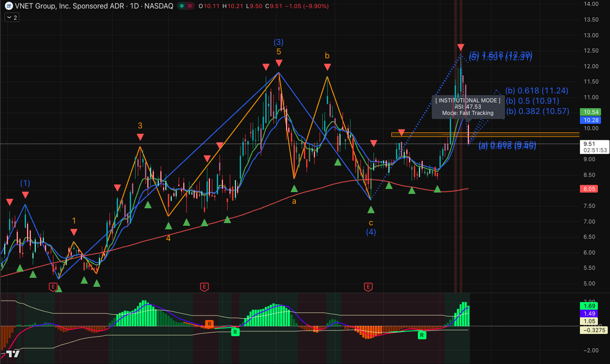Click the middle earnings E marker

pos(204,287)
